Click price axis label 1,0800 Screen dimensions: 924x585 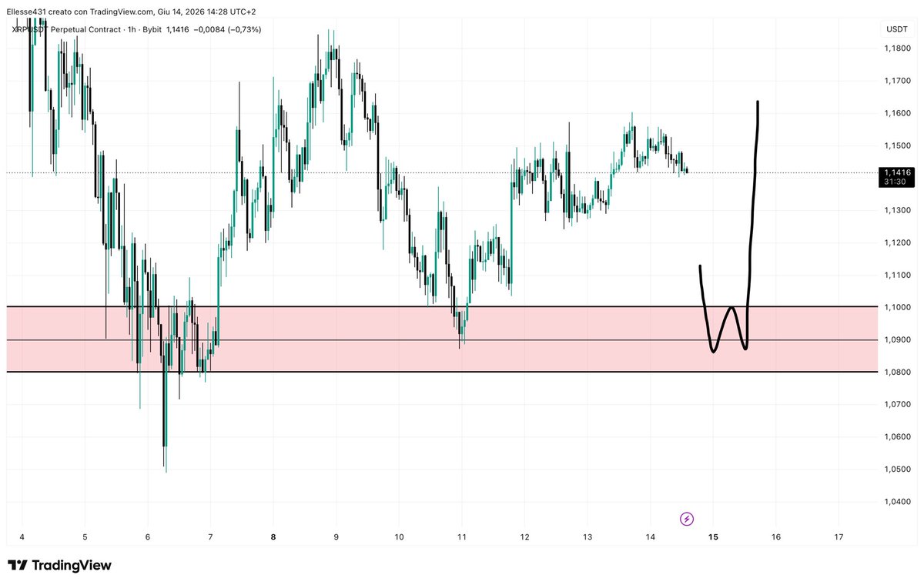pyautogui.click(x=897, y=372)
